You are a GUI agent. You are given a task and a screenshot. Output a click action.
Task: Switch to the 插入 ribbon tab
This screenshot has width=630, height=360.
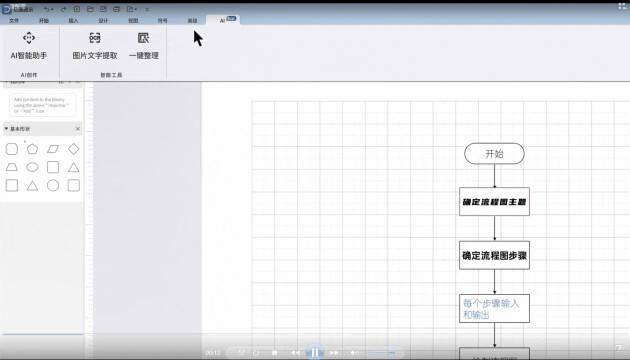[73, 20]
